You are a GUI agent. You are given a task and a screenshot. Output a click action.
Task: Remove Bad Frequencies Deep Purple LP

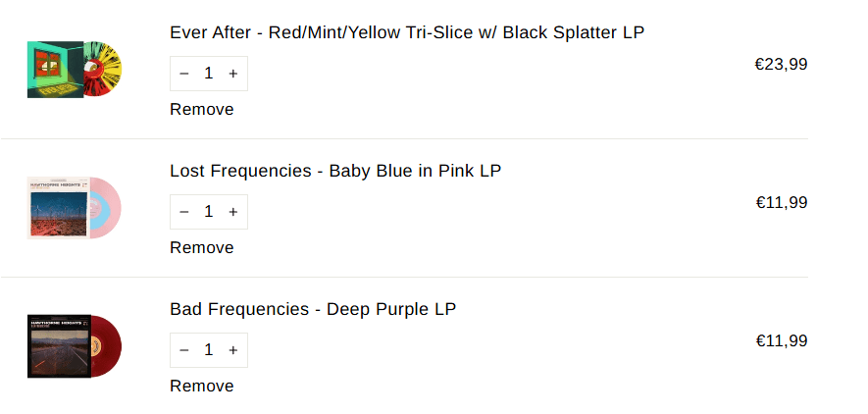(x=202, y=387)
